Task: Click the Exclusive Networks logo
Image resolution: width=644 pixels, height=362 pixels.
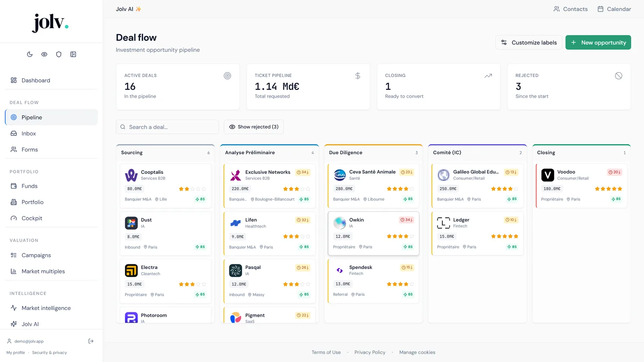Action: coord(236,175)
